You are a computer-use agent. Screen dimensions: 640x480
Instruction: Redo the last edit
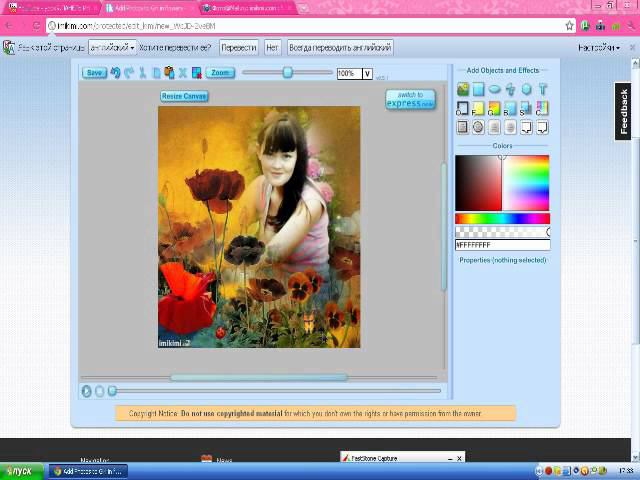(x=129, y=73)
